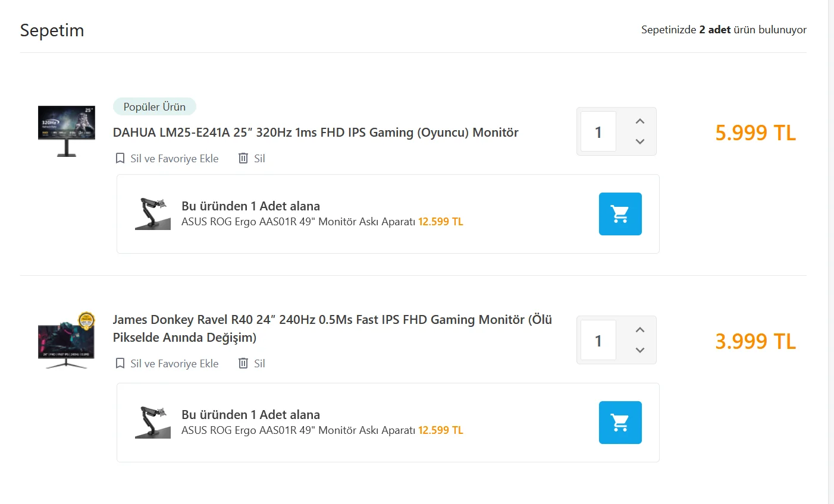Decrease quantity of DAHUA monitor
The width and height of the screenshot is (834, 504).
point(640,141)
